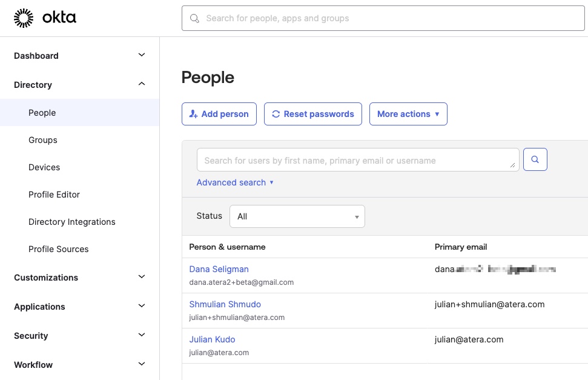Click the Directory sidebar heading
The width and height of the screenshot is (588, 380).
pyautogui.click(x=33, y=85)
